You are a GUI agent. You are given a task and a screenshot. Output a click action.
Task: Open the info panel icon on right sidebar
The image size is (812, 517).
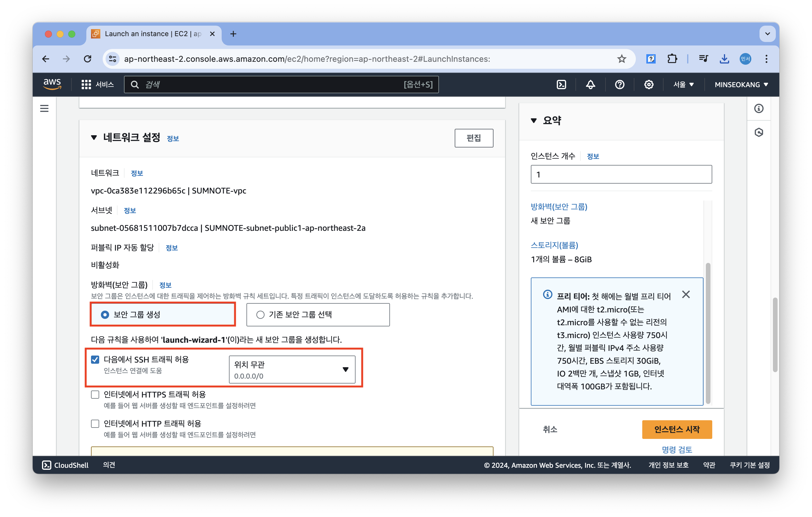pyautogui.click(x=759, y=108)
